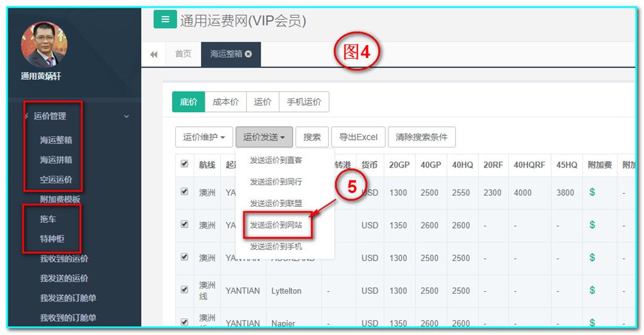Switch to the 手机运价 tab
Viewport: 644px width, 335px height.
[304, 102]
